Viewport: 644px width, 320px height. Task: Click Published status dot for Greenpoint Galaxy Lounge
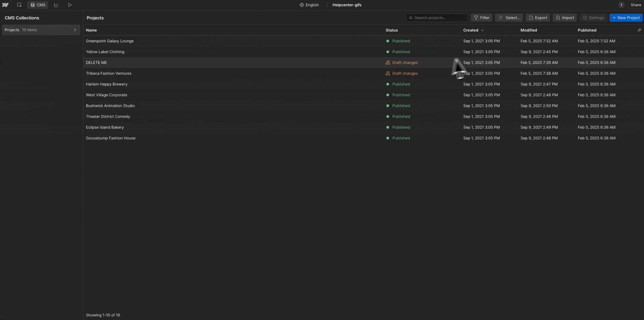388,41
